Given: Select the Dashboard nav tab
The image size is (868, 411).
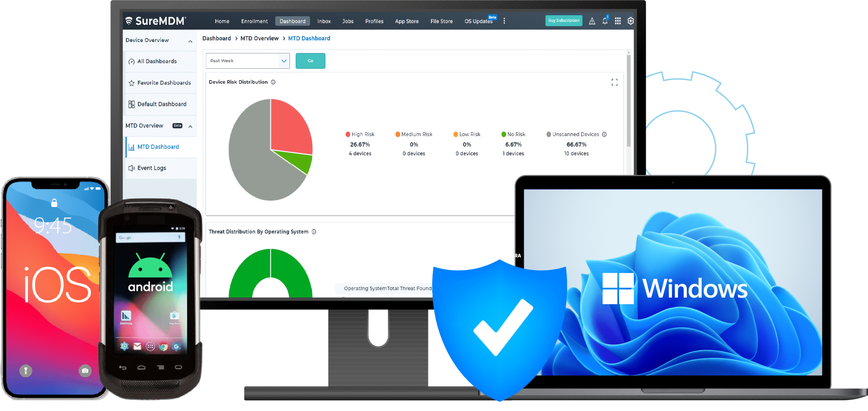Looking at the screenshot, I should (x=292, y=21).
